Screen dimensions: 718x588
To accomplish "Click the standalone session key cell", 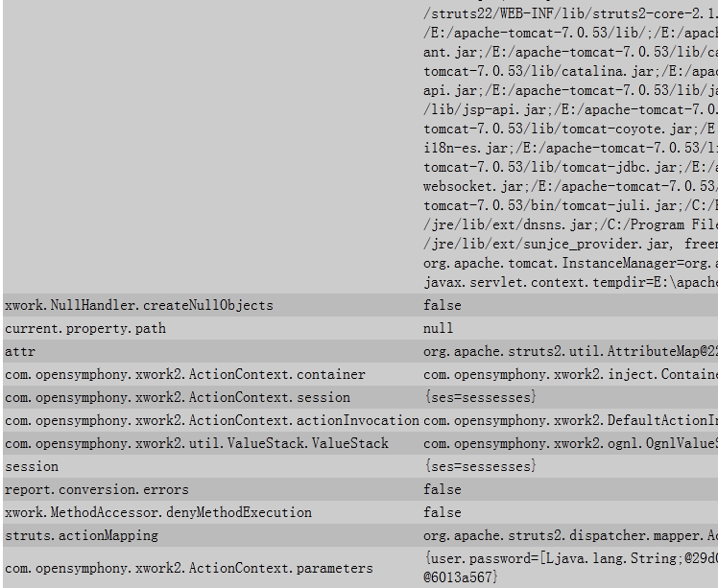I will click(x=32, y=466).
